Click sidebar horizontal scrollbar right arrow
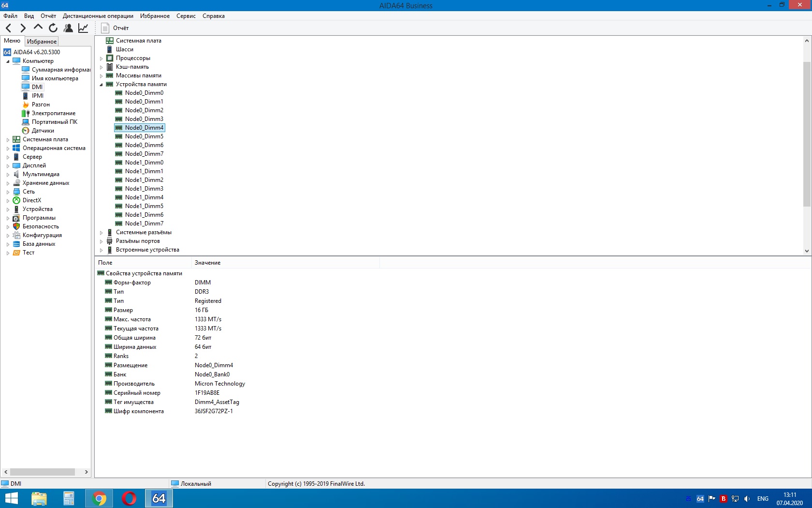Image resolution: width=812 pixels, height=508 pixels. pyautogui.click(x=87, y=472)
